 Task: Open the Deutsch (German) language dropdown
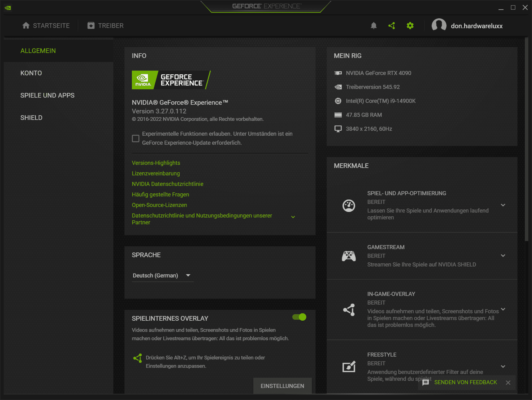tap(163, 275)
